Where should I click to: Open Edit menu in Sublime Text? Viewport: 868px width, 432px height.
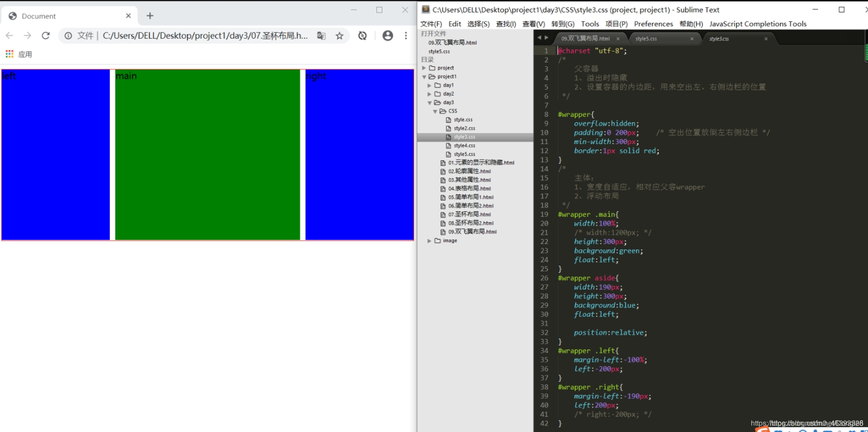click(x=454, y=24)
